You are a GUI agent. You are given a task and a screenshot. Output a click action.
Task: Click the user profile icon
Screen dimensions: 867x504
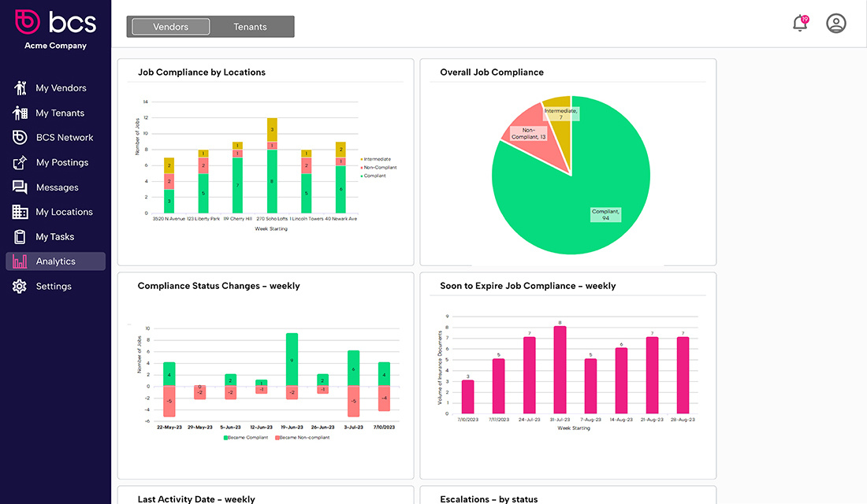(835, 24)
